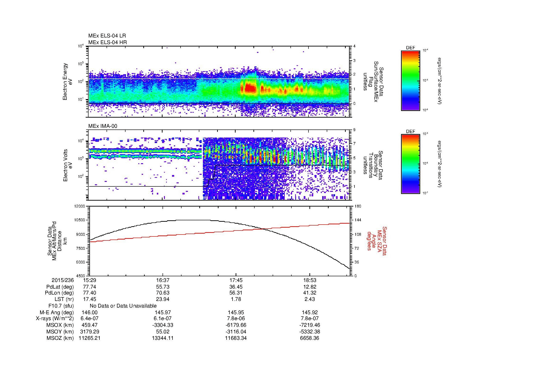Click the black altitude curve peak
The height and width of the screenshot is (392, 555).
point(193,220)
